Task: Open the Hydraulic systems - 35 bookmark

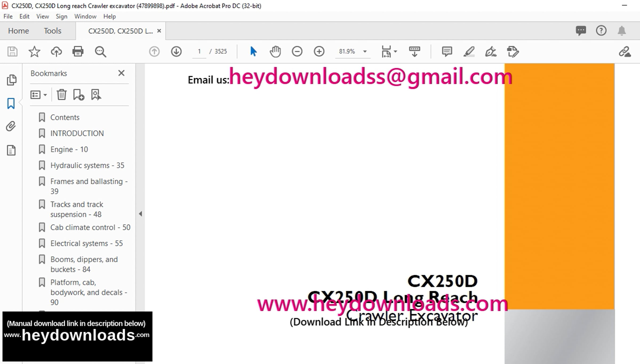Action: pos(87,165)
